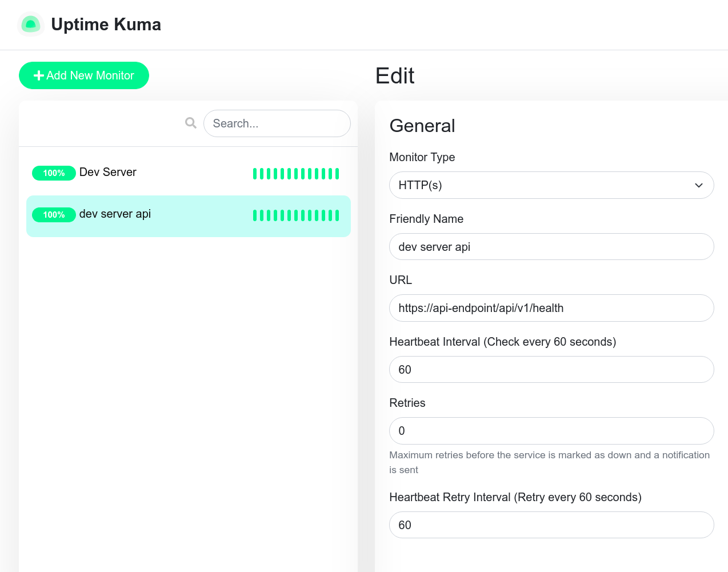Screen dimensions: 728x572
Task: Click the Heartbeat Interval input
Action: coord(551,370)
